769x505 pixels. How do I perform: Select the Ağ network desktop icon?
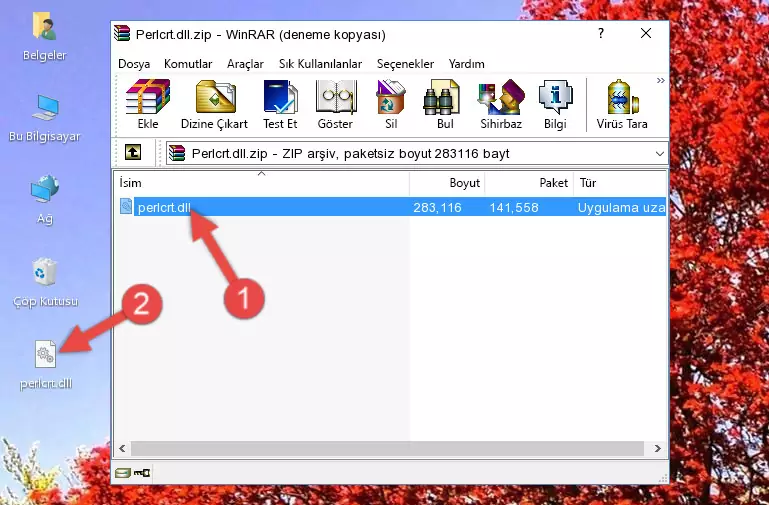click(45, 200)
